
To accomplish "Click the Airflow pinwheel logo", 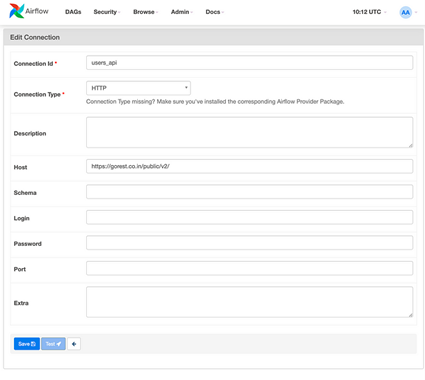I will pos(16,11).
